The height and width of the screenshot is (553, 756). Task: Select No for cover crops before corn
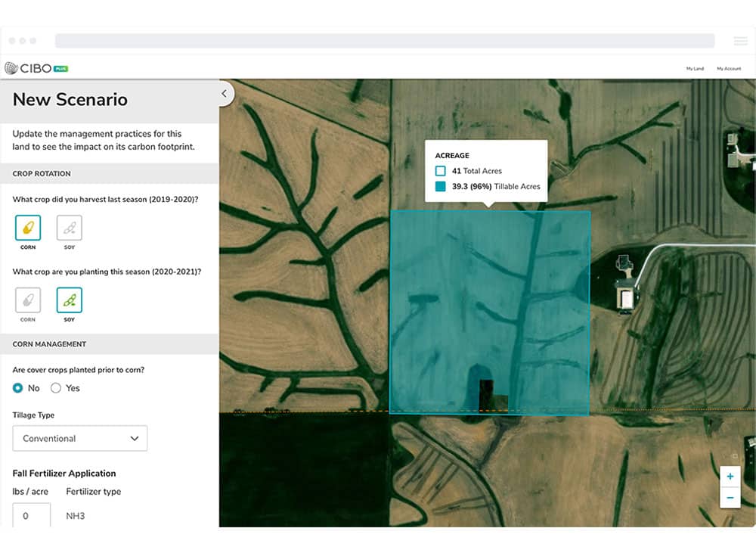tap(18, 388)
